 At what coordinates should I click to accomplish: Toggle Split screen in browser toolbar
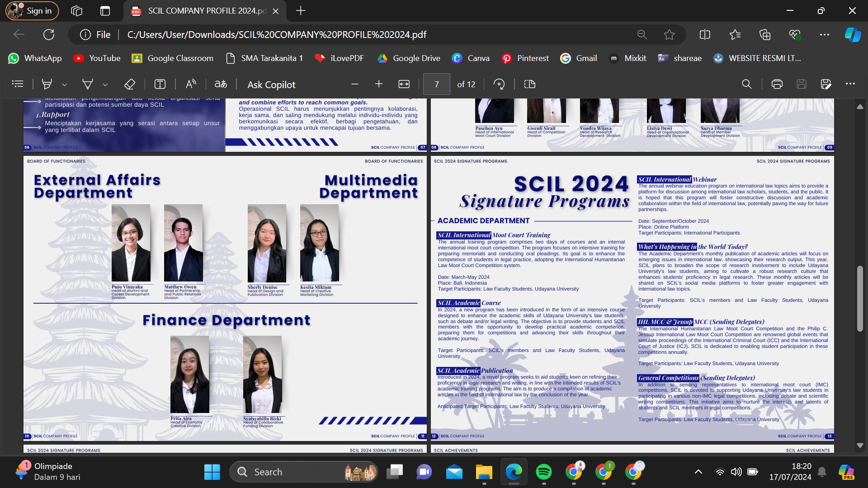tap(704, 35)
